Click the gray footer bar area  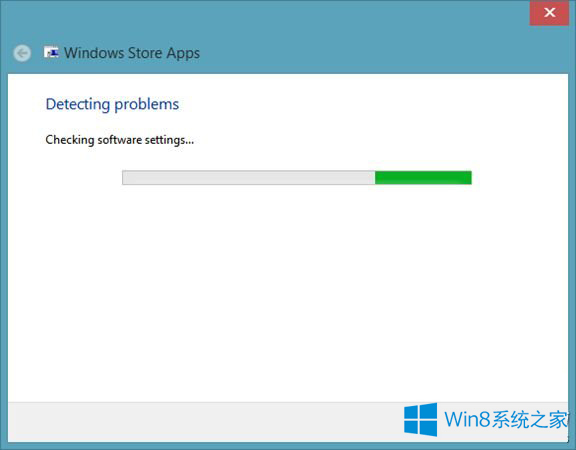coord(206,422)
